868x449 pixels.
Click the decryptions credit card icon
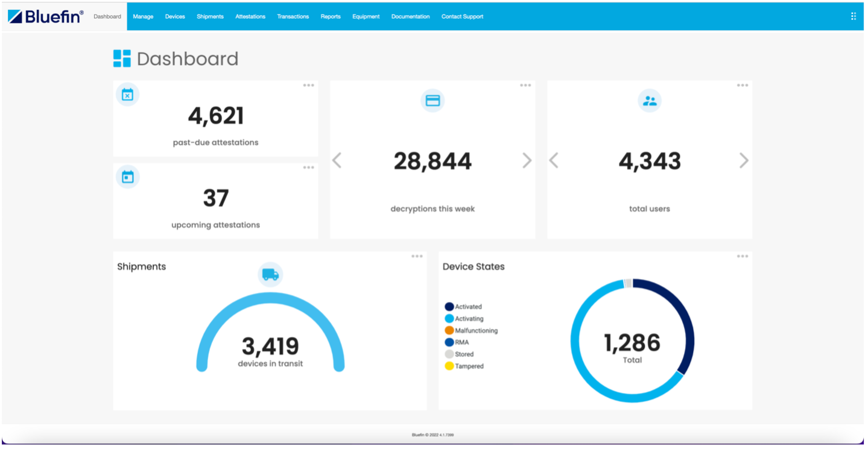point(432,101)
